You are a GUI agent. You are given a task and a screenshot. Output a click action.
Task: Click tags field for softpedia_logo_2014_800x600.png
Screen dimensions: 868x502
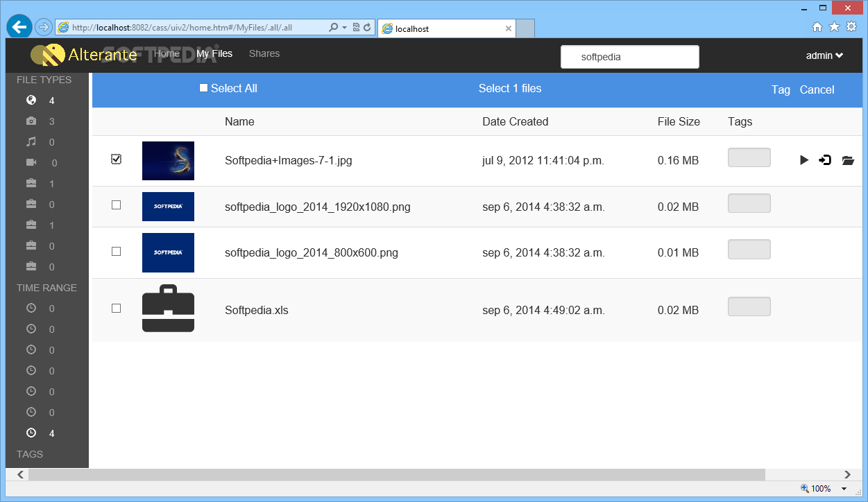pos(749,250)
